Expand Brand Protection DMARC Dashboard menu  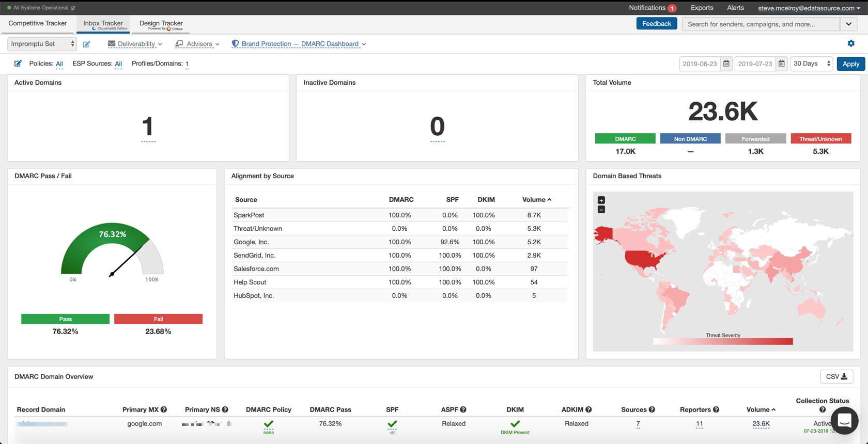pos(299,44)
